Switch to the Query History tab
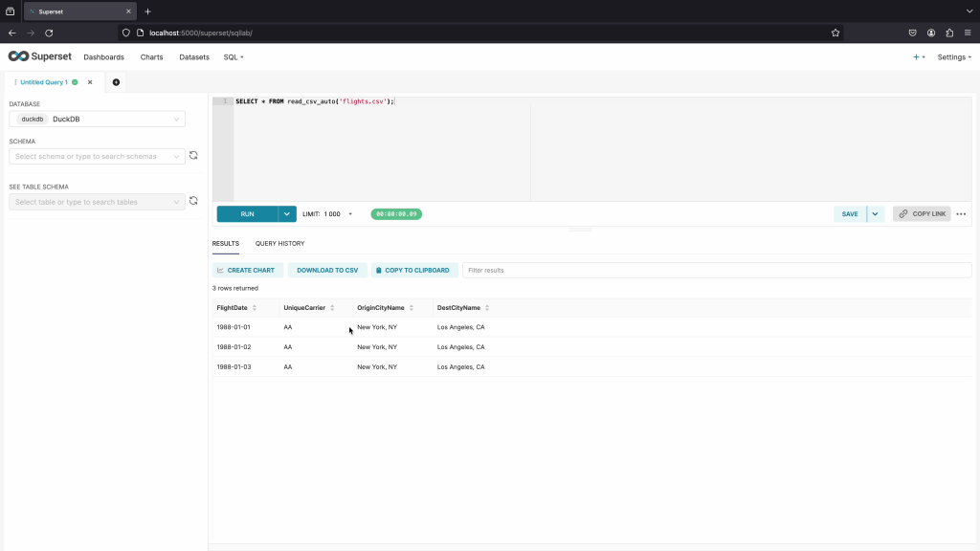Viewport: 980px width, 551px height. (x=279, y=244)
